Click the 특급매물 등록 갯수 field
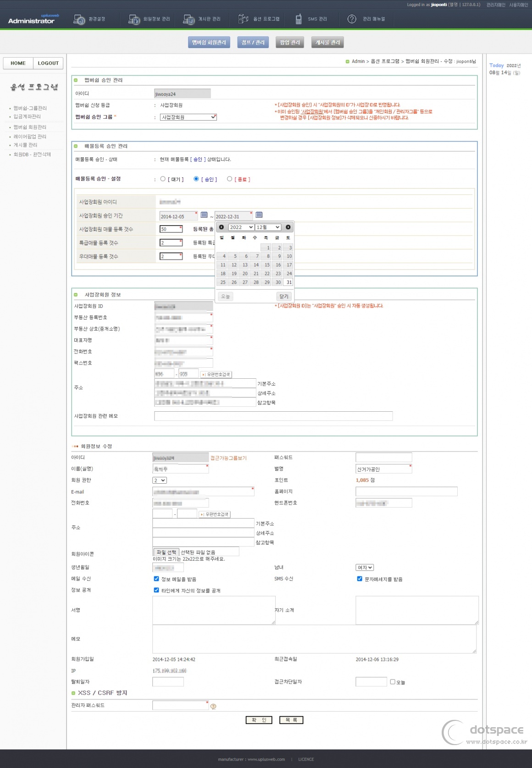 pos(171,243)
